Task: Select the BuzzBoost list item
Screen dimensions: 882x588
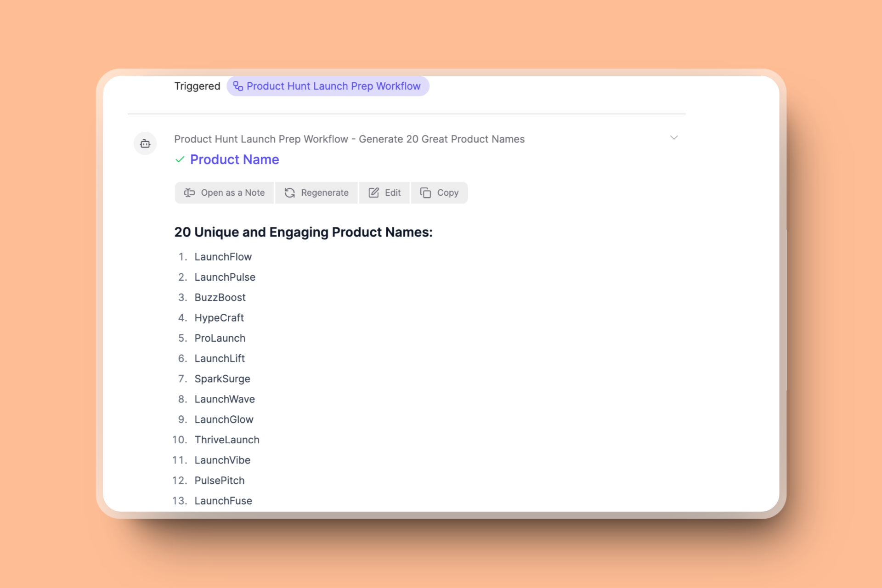Action: (220, 297)
